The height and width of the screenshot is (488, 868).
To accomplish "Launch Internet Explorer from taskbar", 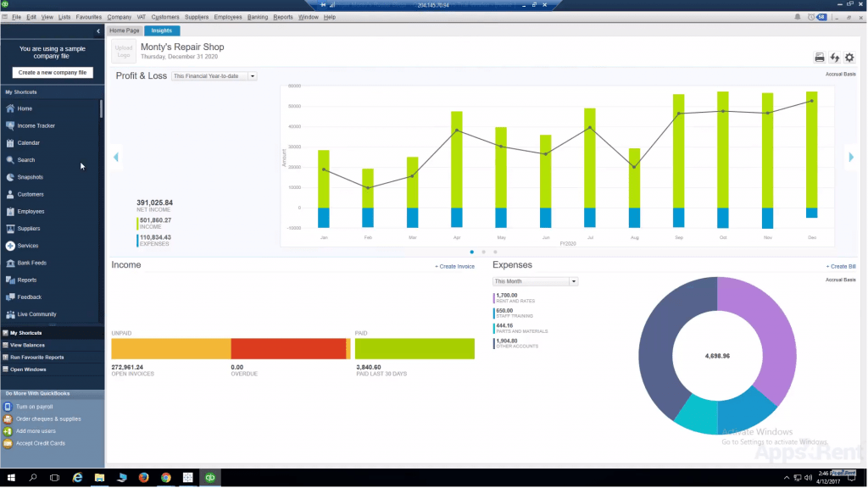I will (77, 478).
